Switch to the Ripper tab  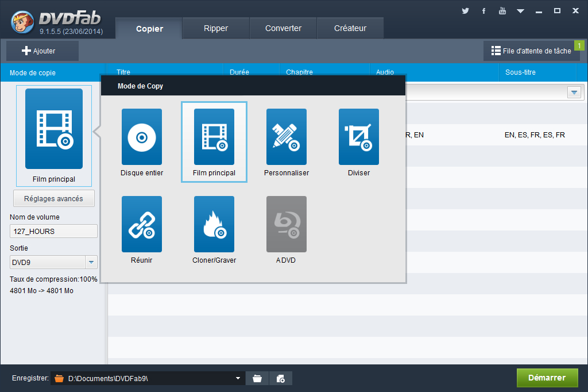click(x=216, y=28)
